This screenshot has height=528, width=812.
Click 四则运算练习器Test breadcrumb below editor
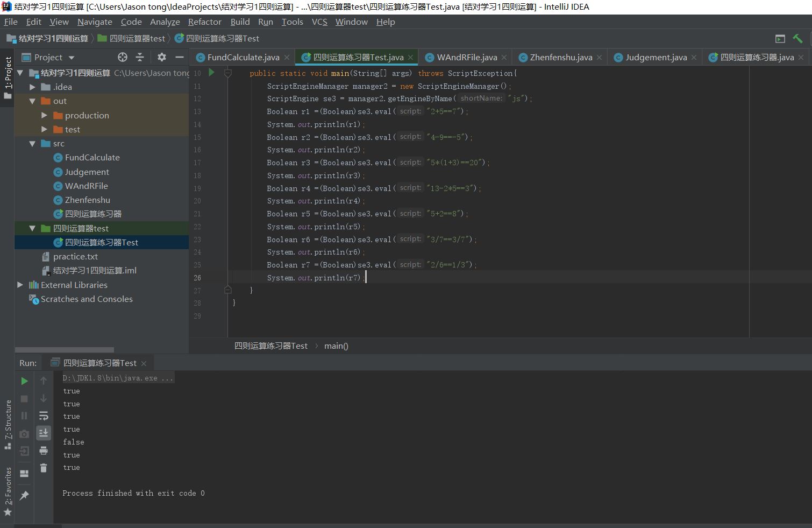pyautogui.click(x=271, y=346)
